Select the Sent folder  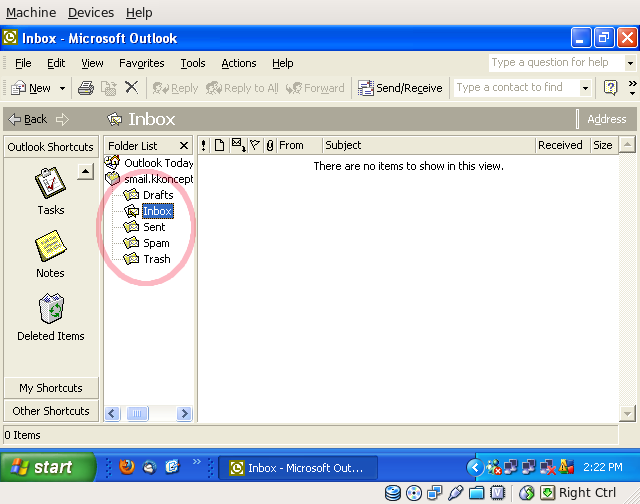(154, 227)
